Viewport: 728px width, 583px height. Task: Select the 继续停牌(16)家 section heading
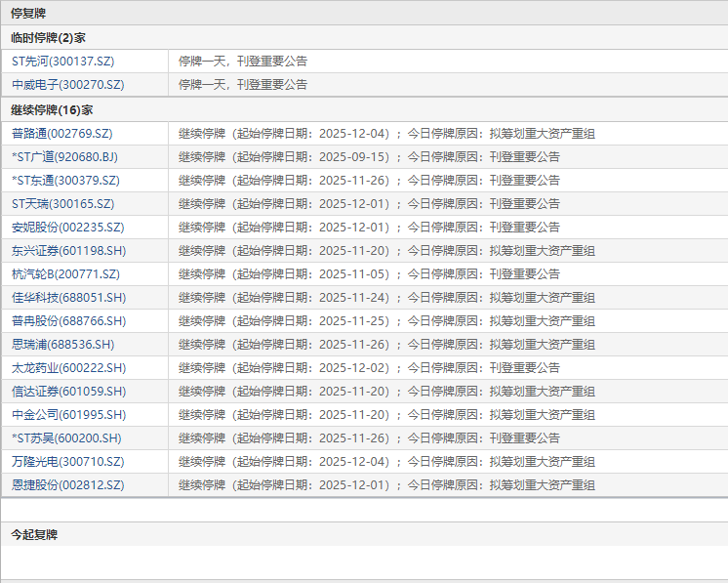point(52,110)
